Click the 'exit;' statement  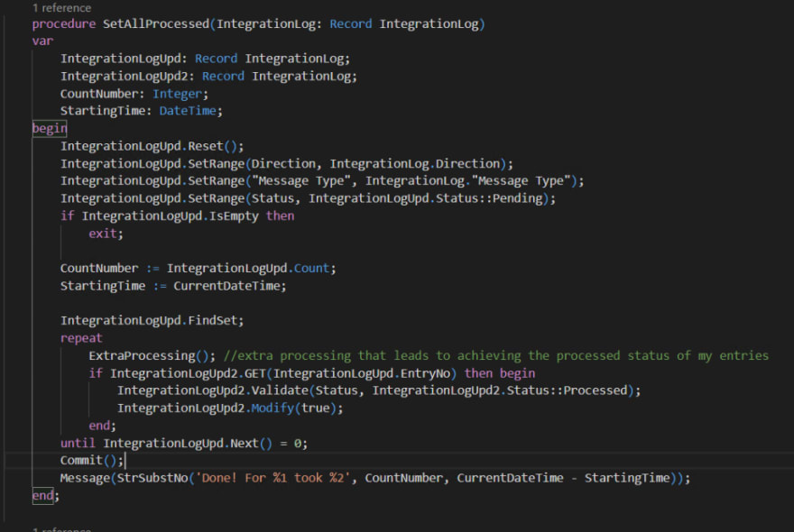point(106,234)
